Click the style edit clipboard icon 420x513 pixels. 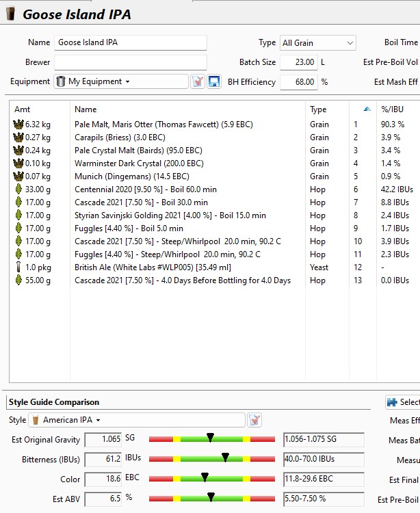point(254,419)
